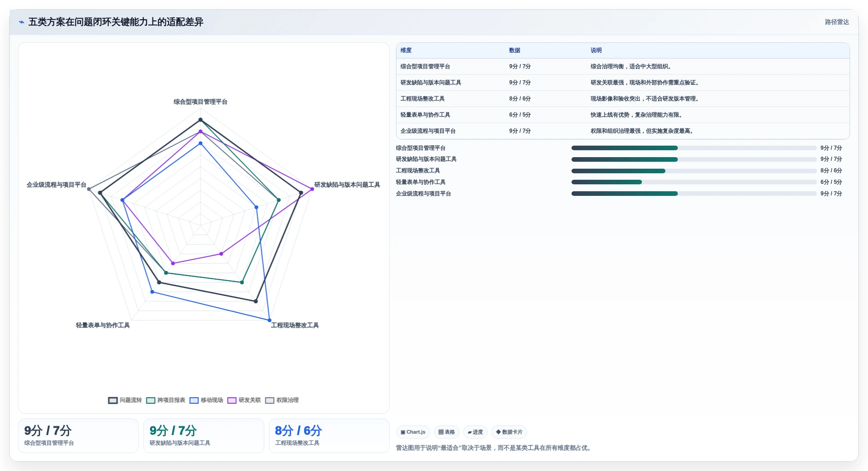
Task: Click the 工程现场整改工具 progress bar
Action: click(x=694, y=171)
